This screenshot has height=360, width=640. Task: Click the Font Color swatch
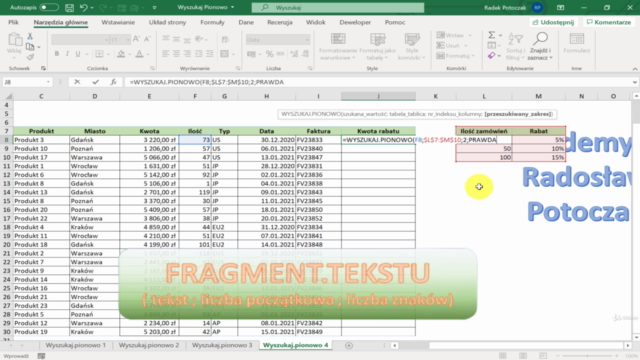[x=139, y=54]
